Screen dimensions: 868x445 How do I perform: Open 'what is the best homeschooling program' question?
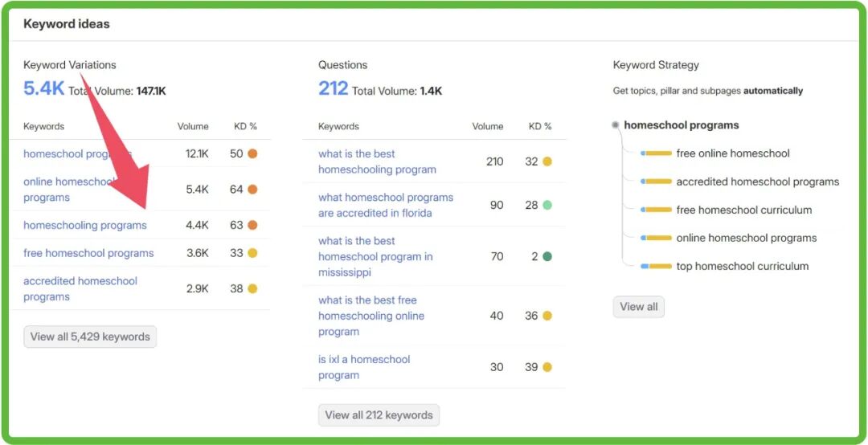(377, 161)
